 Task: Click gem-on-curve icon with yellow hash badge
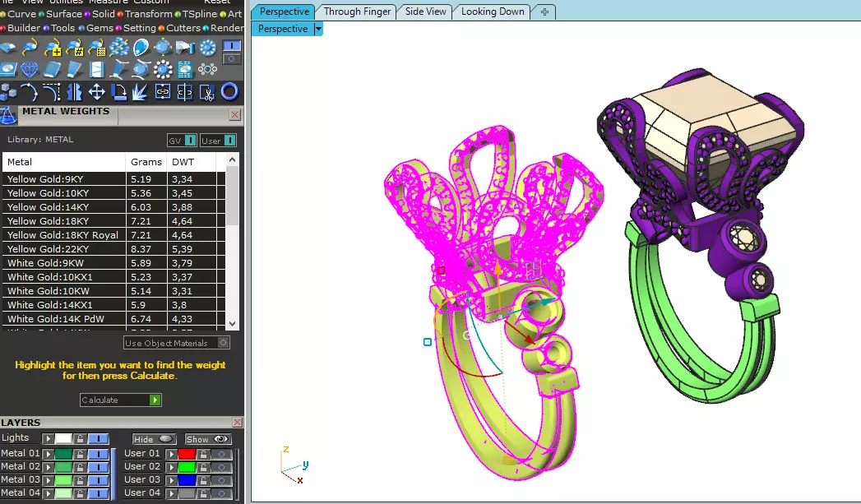coord(75,49)
